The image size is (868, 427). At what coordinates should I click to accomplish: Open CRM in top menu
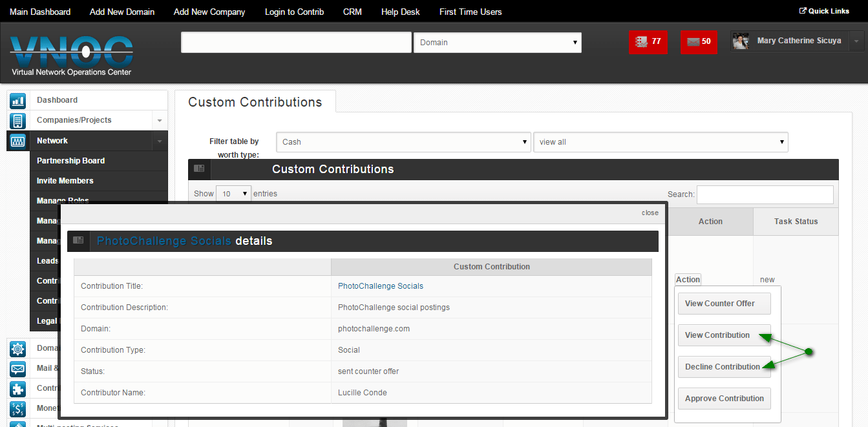click(x=352, y=12)
